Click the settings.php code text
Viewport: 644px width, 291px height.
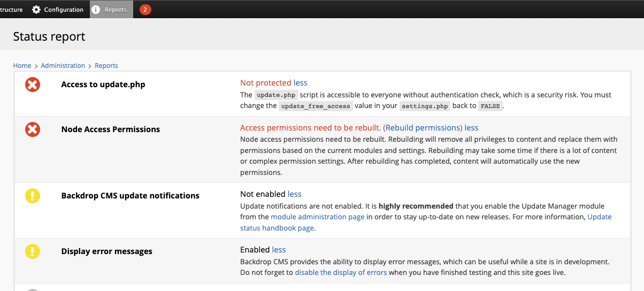[x=425, y=106]
